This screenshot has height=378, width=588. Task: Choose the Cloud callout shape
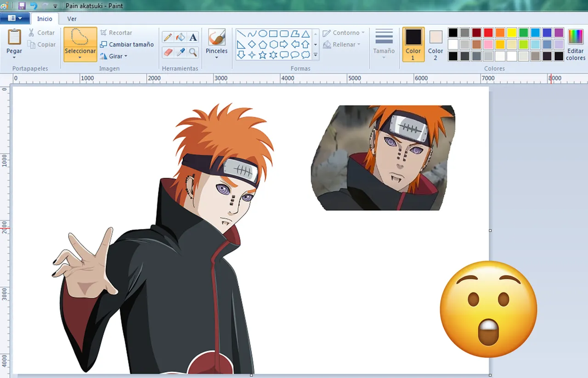305,55
